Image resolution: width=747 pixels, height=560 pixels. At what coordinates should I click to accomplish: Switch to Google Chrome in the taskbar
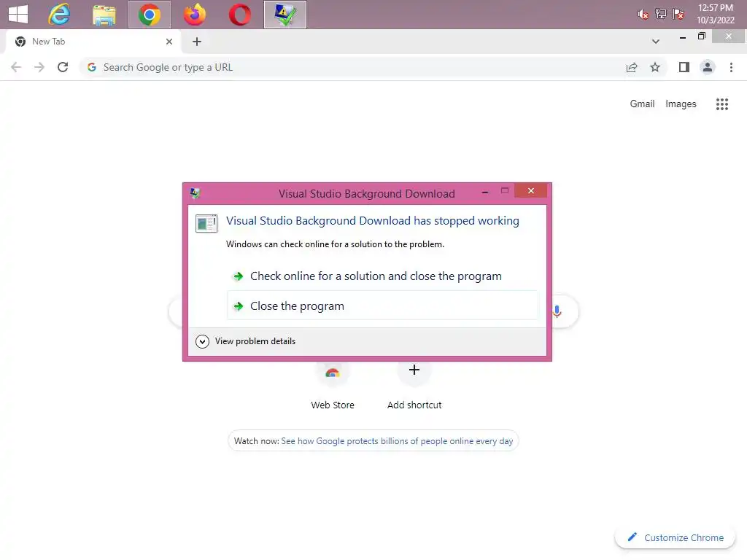tap(149, 15)
